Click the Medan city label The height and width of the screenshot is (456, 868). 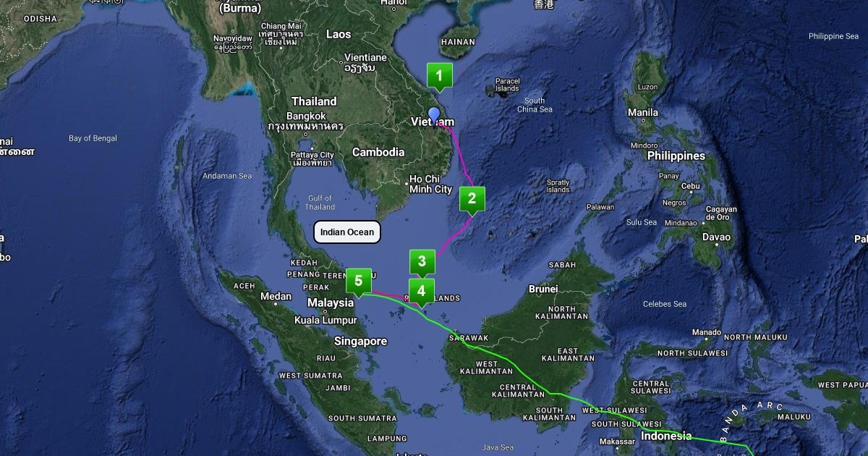pos(276,296)
